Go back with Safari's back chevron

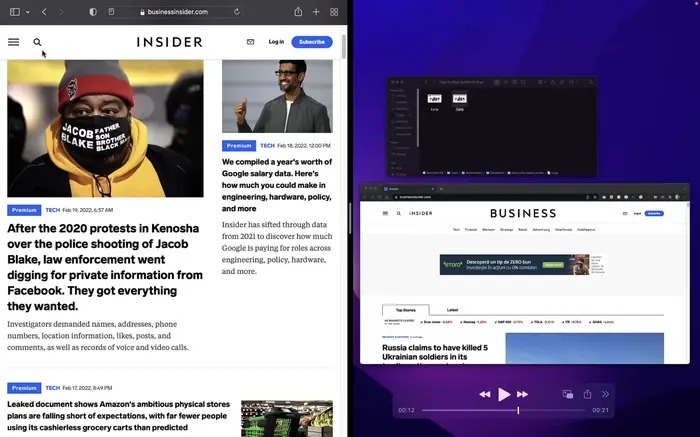[x=46, y=12]
